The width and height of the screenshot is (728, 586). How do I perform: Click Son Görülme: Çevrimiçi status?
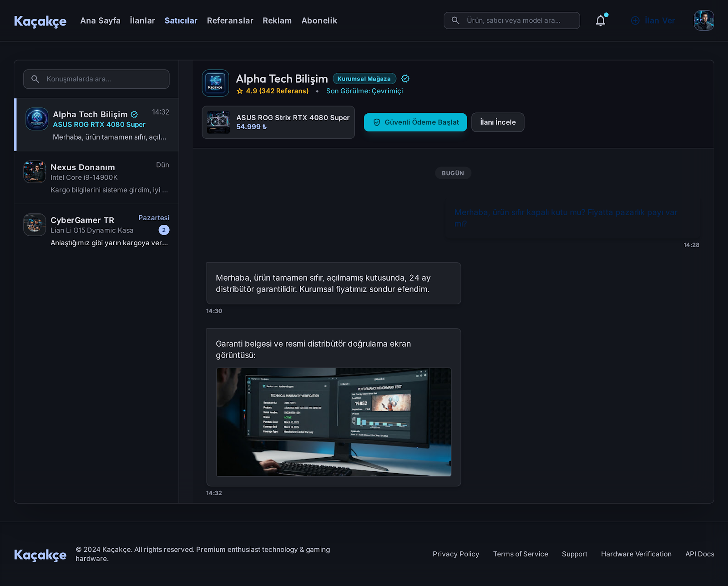[x=364, y=91]
